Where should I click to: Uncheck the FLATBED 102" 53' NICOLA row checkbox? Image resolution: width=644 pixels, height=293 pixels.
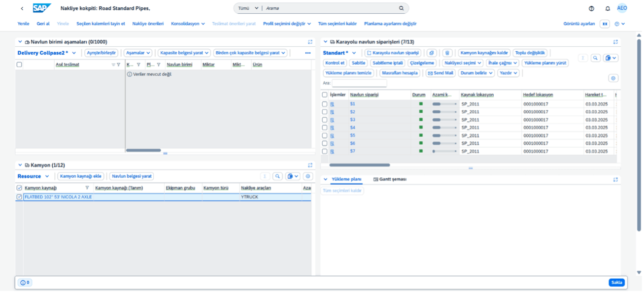point(19,197)
